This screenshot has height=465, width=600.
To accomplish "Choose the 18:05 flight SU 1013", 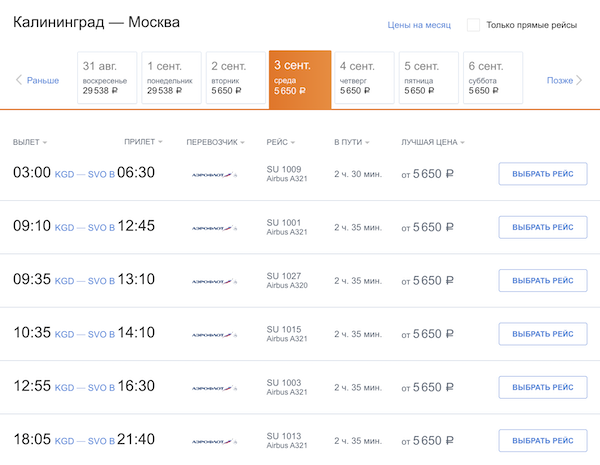I will [542, 441].
